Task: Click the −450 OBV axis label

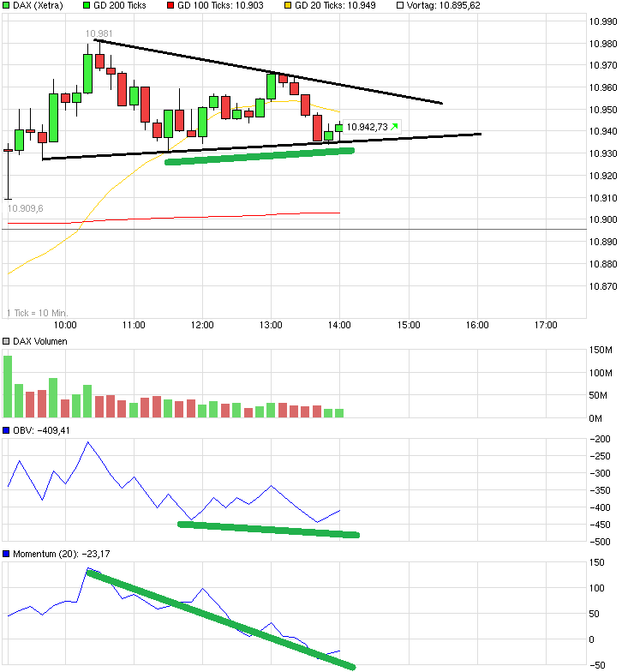Action: coord(600,525)
